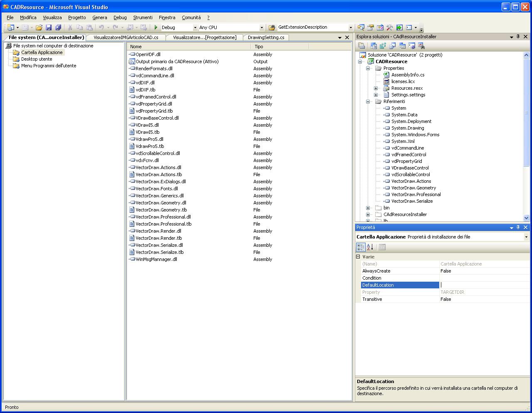Open the Cartella Applicazione object selector dropdown
Viewport: 532px width, 413px height.
pos(526,237)
